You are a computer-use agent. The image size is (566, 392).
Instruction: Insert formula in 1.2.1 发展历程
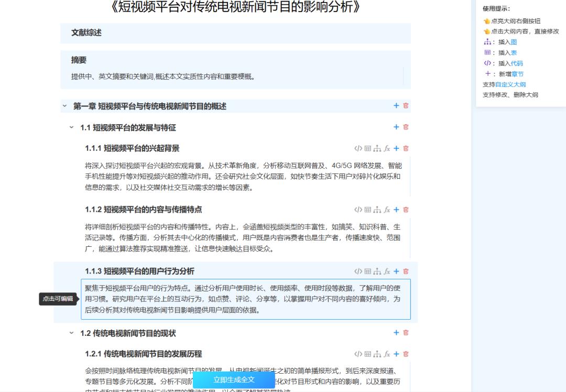click(x=387, y=354)
